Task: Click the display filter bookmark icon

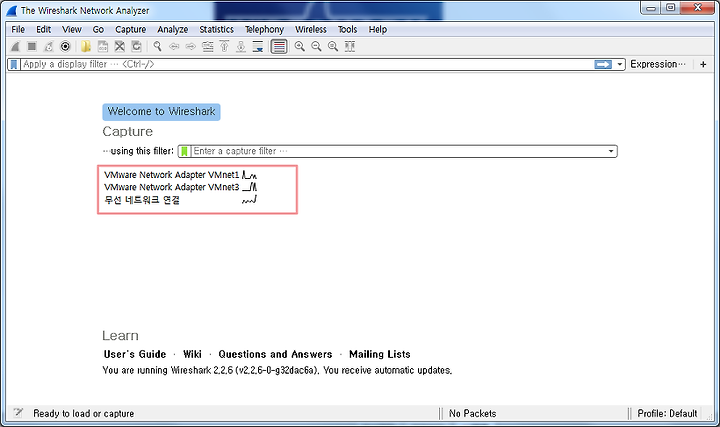Action: [x=14, y=64]
